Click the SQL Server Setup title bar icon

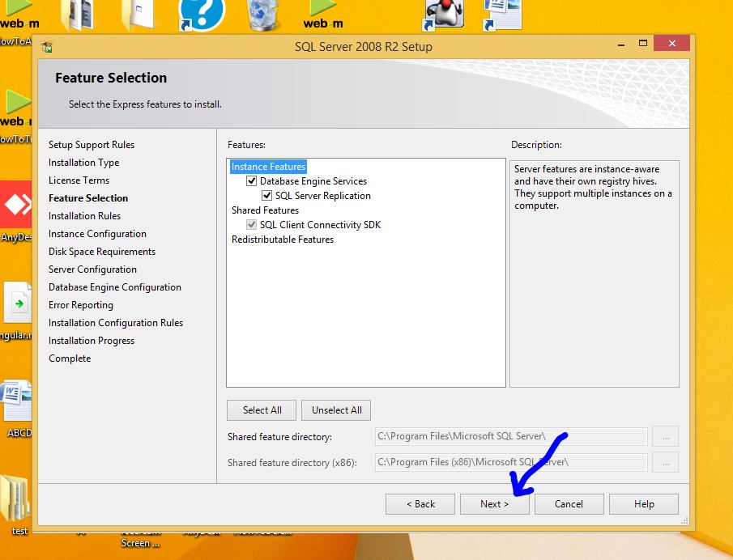(x=47, y=47)
